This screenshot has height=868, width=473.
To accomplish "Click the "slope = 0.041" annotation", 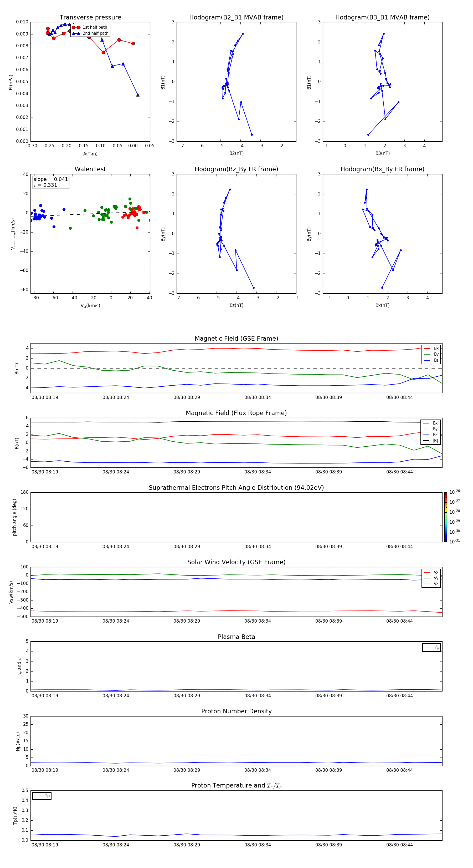I will (x=50, y=179).
